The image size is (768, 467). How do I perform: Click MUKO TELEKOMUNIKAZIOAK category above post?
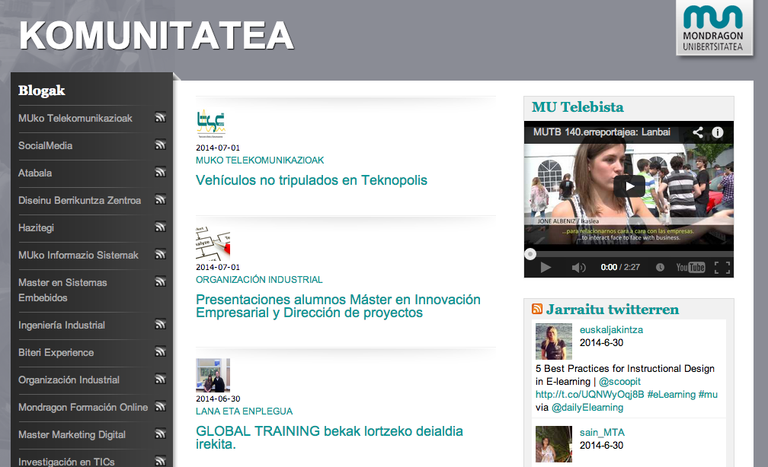260,160
